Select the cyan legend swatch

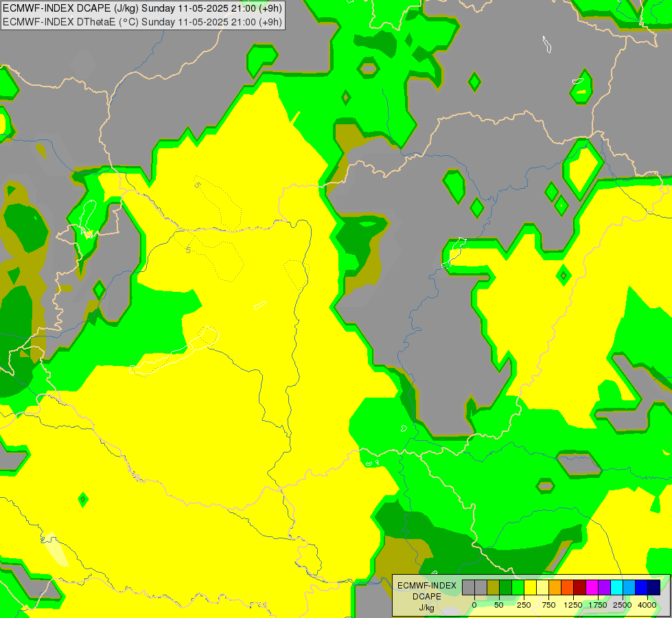[x=616, y=588]
